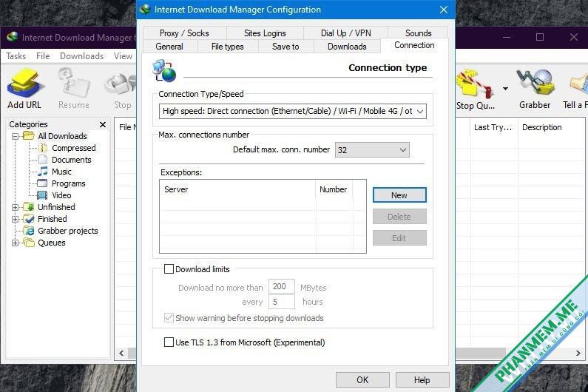Viewport: 588px width, 392px height.
Task: Click the Last Try column header
Action: pos(493,127)
